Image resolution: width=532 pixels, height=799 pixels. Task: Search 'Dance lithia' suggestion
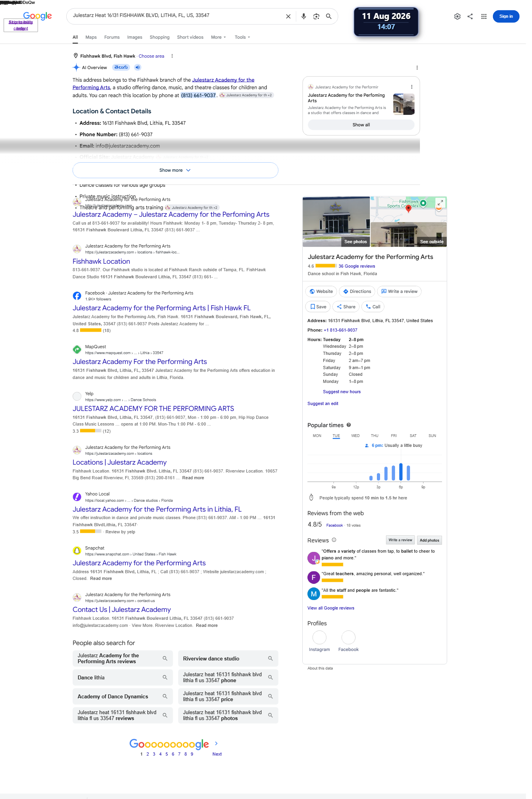123,677
